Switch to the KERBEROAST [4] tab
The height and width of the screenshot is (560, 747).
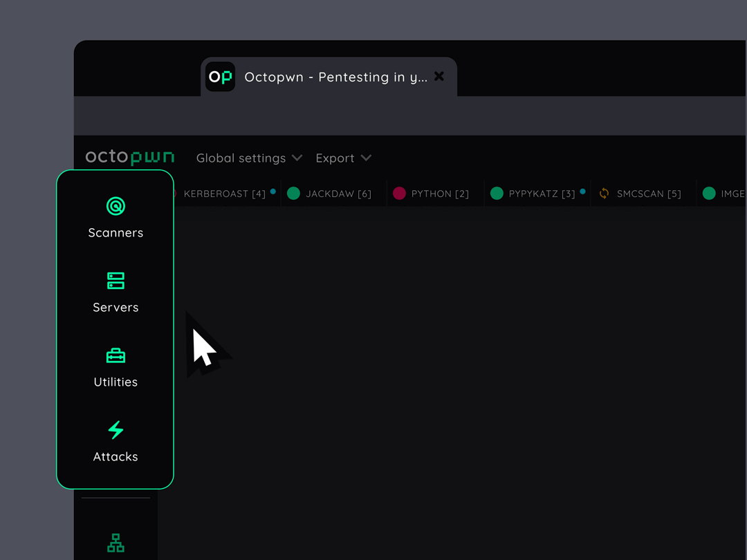pyautogui.click(x=225, y=194)
